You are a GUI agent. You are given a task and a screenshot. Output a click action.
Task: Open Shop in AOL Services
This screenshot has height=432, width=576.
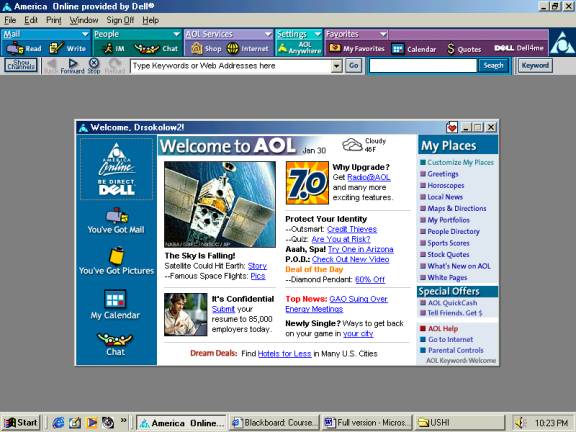(206, 48)
